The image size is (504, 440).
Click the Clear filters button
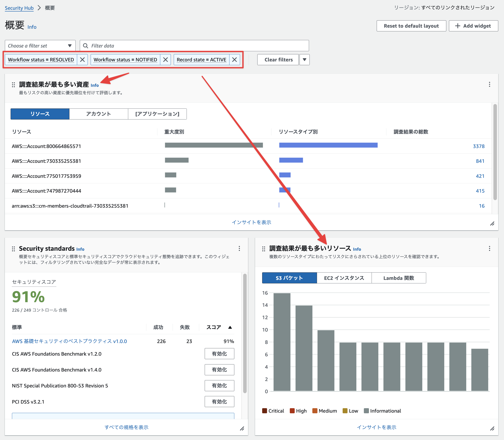278,60
